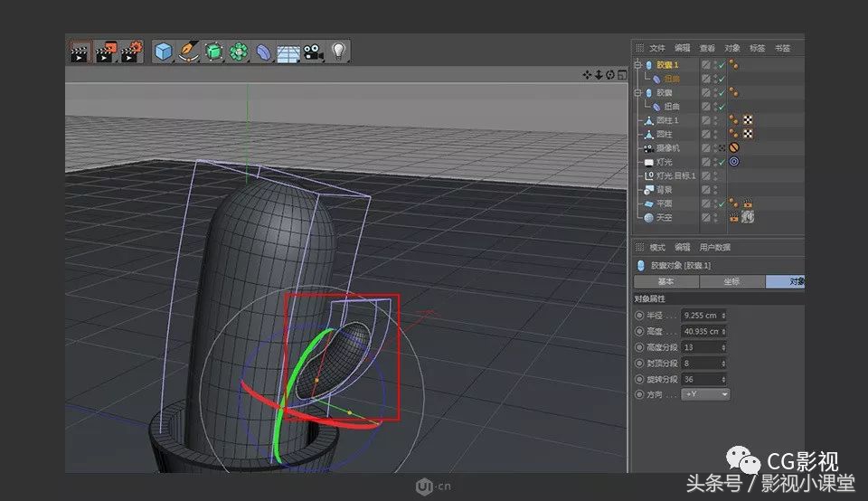Screen dimensions: 868x501
Task: Click the viewport move-camera arrows icon
Action: coord(588,75)
